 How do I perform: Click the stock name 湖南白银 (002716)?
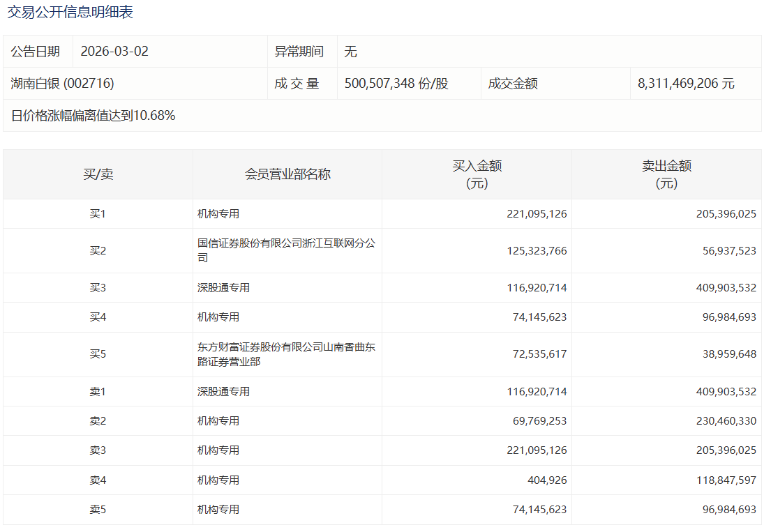click(x=64, y=83)
